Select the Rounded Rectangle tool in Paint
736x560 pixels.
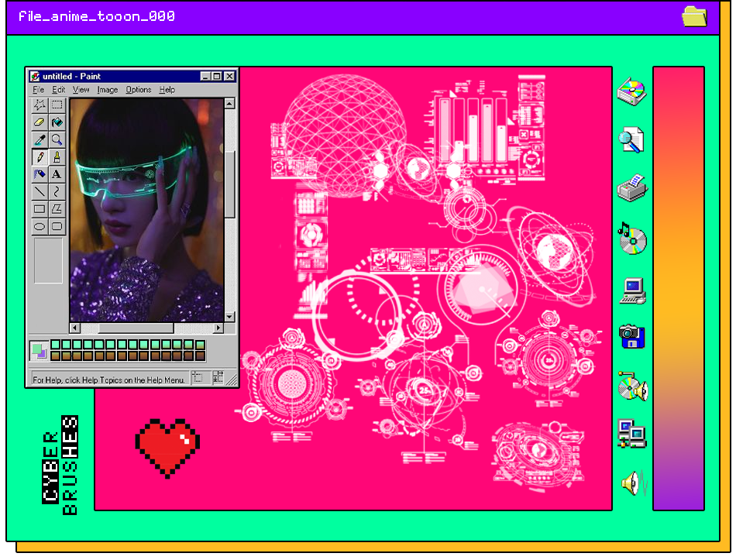click(57, 226)
